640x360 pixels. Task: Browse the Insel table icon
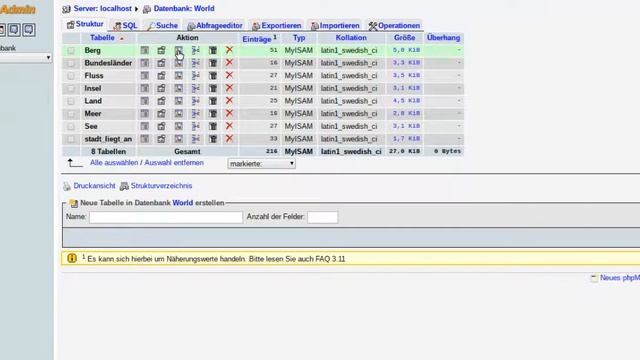pos(144,88)
